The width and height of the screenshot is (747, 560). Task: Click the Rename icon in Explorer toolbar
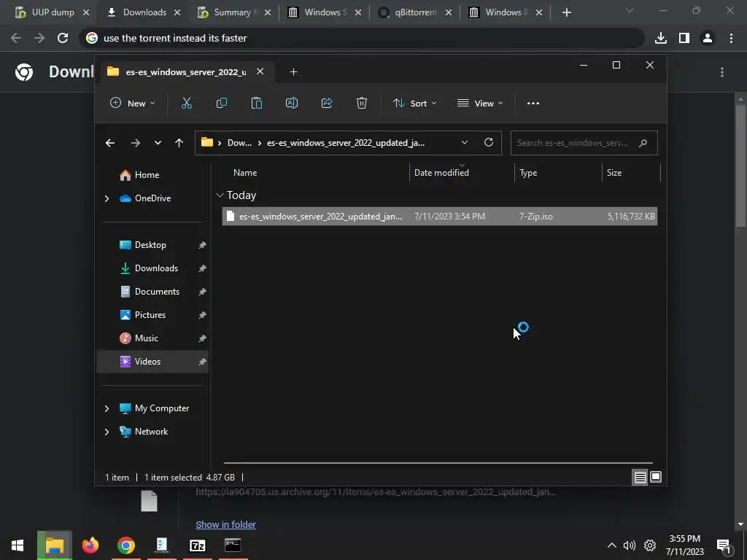[x=292, y=104]
